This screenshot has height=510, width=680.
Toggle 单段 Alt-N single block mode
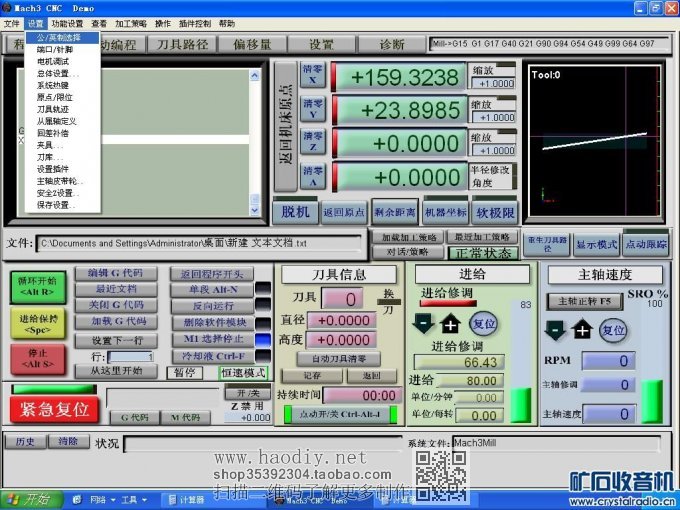[211, 289]
